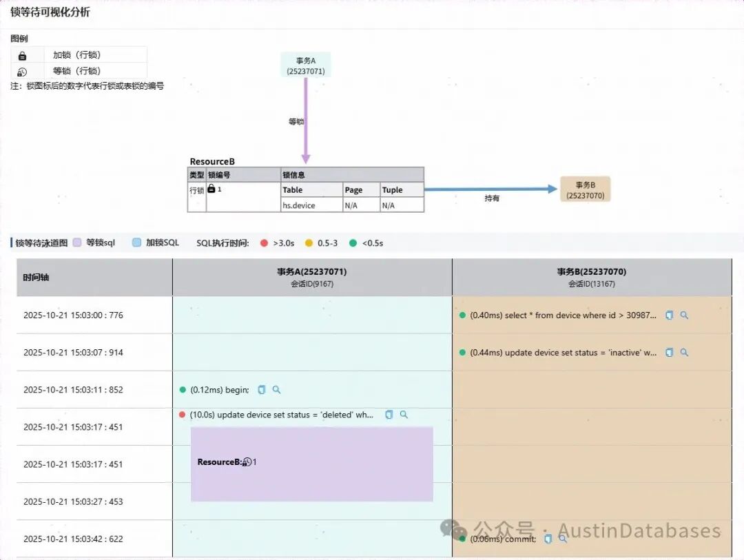The height and width of the screenshot is (560, 744).
Task: Click the ResourceB title above the lock table
Action: pos(212,161)
